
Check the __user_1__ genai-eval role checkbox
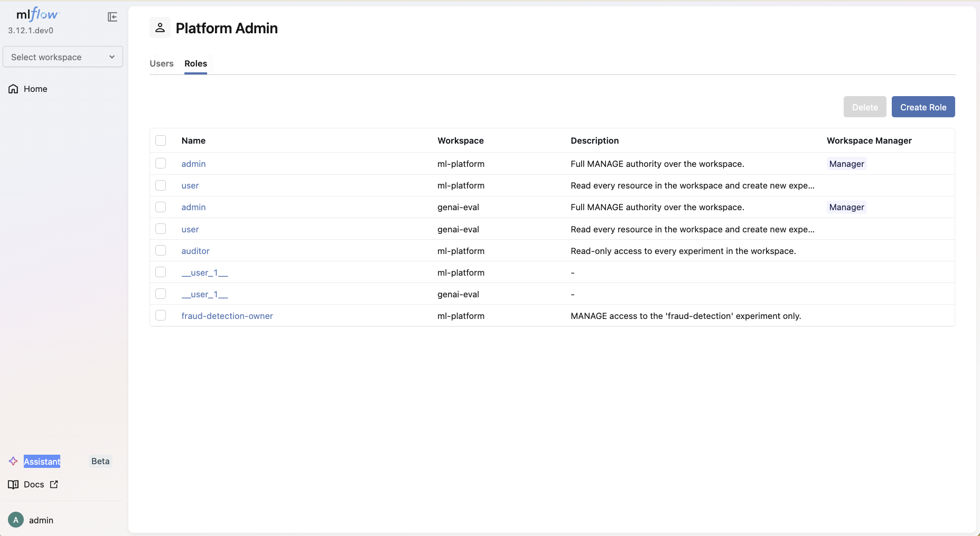[161, 294]
